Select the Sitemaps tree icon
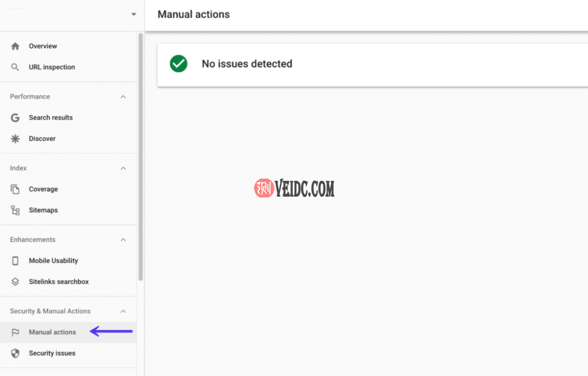 tap(15, 210)
